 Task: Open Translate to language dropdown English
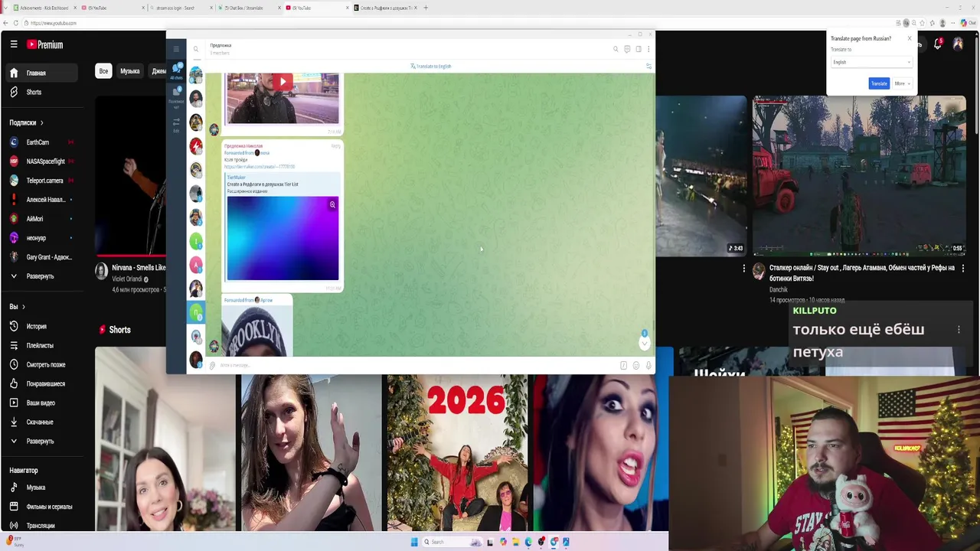coord(871,62)
